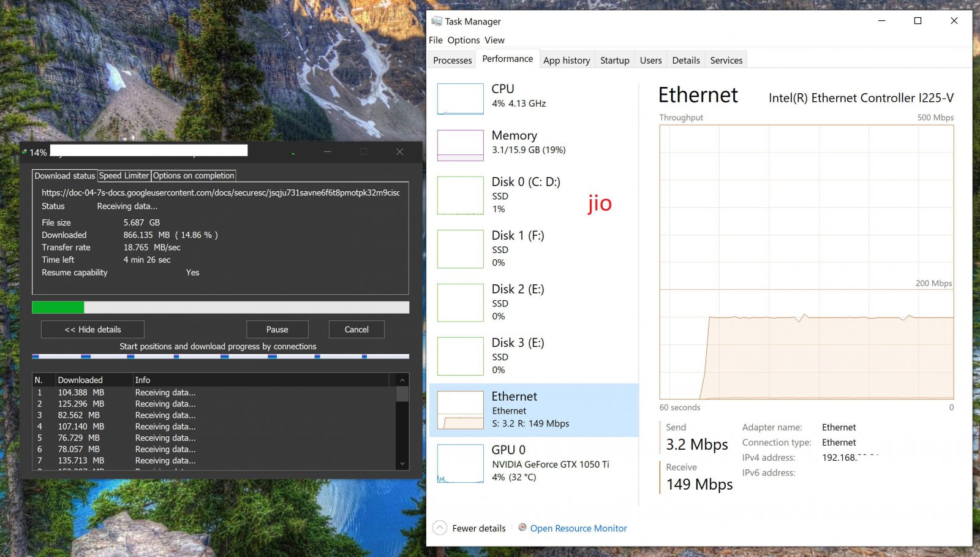Click the 3.2 Mbps send value
Image resolution: width=980 pixels, height=557 pixels.
pyautogui.click(x=697, y=444)
